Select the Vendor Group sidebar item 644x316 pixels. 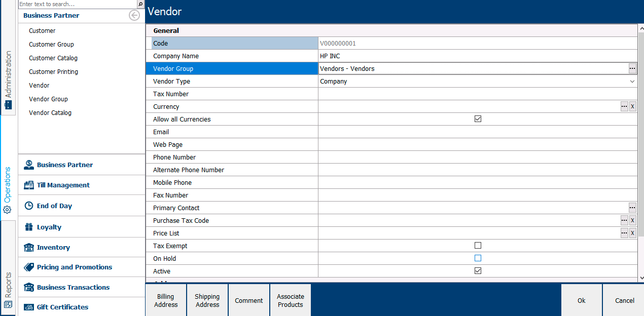[48, 99]
